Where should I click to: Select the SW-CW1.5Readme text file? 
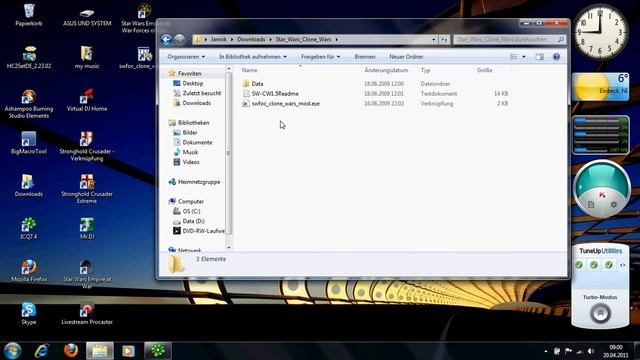[275, 93]
